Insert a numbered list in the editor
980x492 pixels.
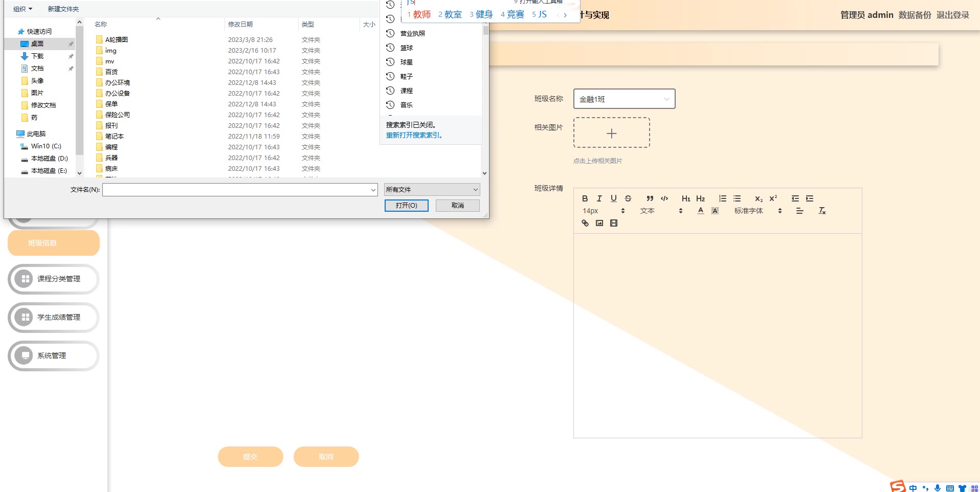(722, 198)
